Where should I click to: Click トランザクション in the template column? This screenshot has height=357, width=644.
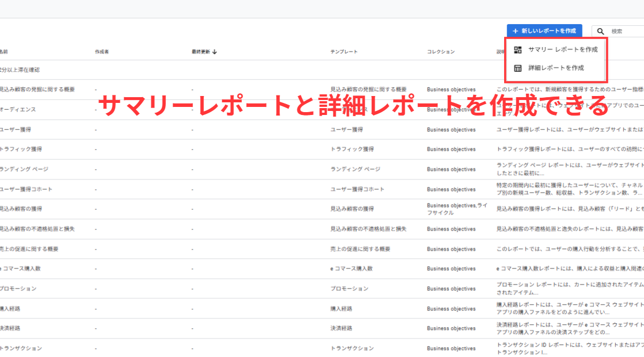(x=352, y=348)
